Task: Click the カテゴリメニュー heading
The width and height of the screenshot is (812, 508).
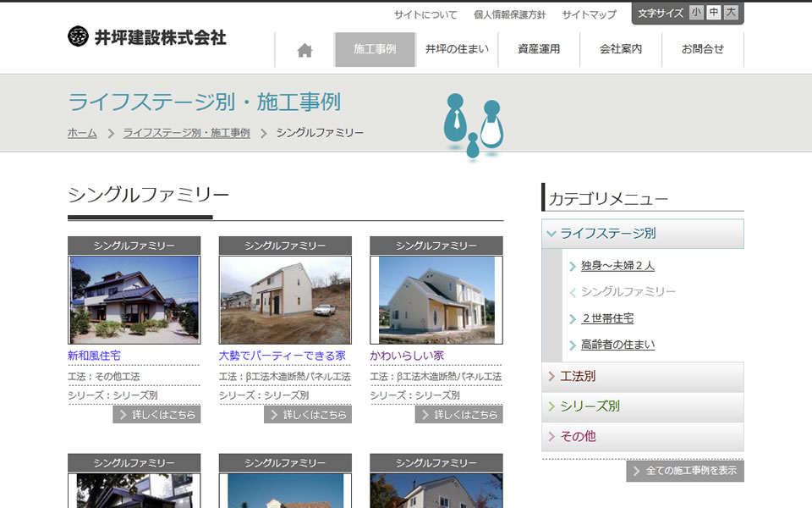Action: click(x=608, y=198)
